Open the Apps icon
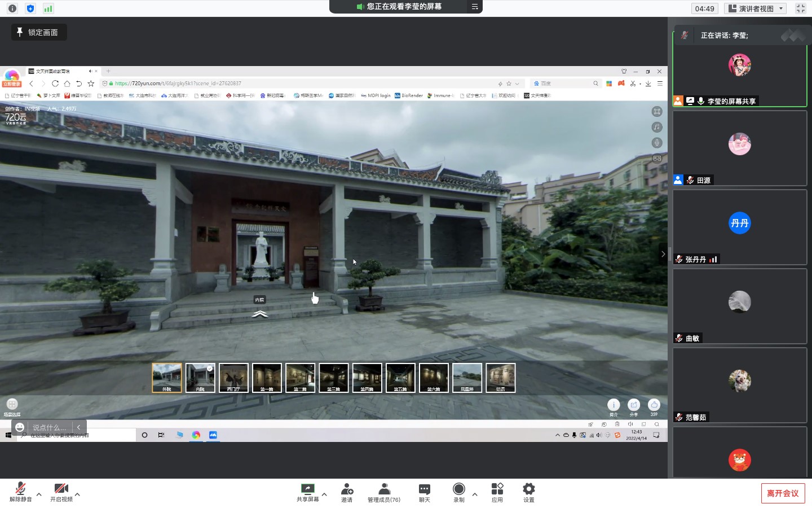The height and width of the screenshot is (508, 812). click(497, 492)
